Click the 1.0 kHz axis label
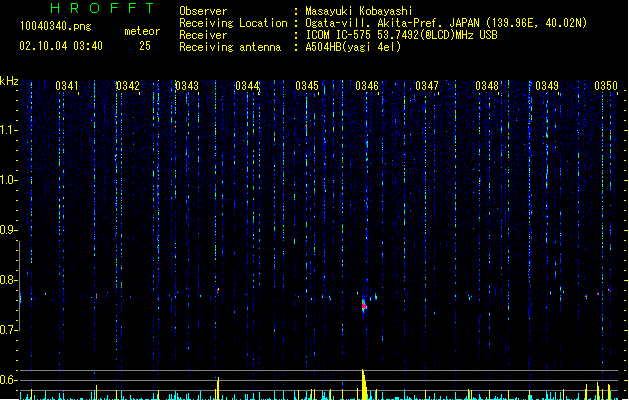Viewport: 629px width, 400px height. 8,180
